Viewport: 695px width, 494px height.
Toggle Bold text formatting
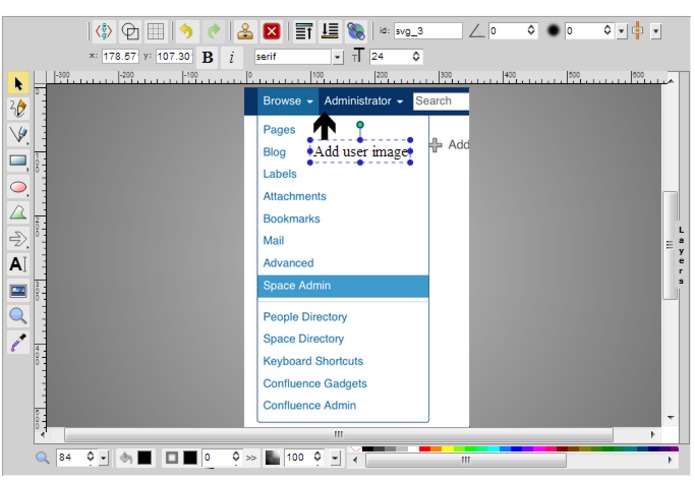pyautogui.click(x=207, y=57)
